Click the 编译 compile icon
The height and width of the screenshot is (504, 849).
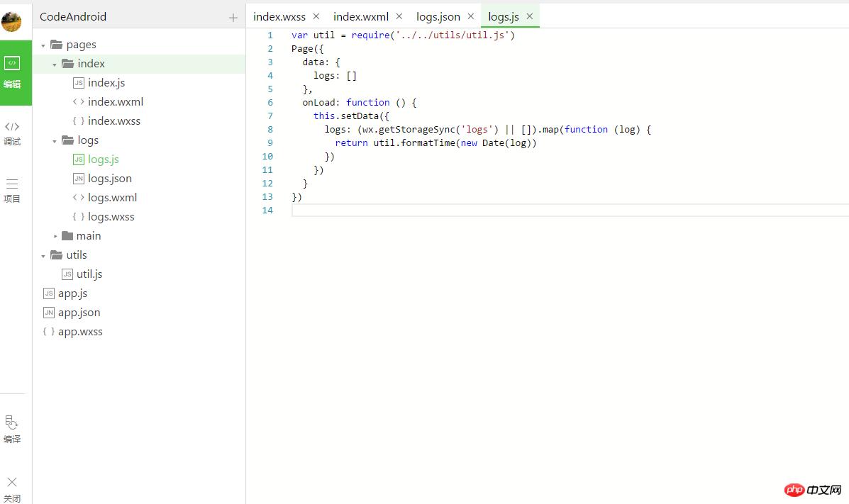point(12,429)
